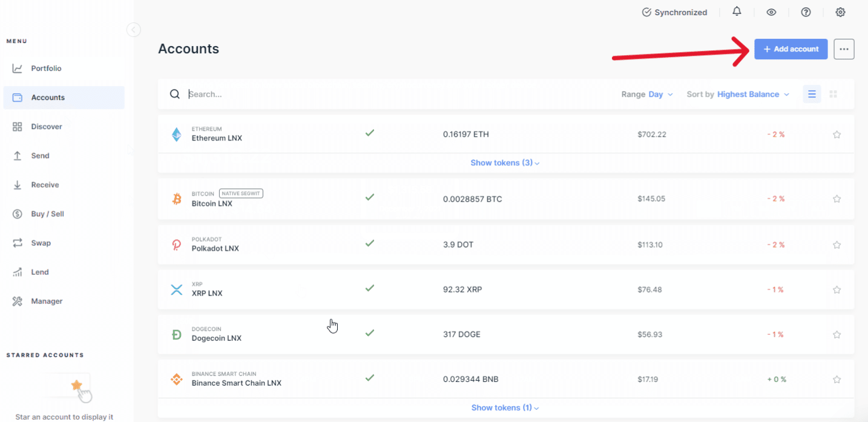The width and height of the screenshot is (868, 422).
Task: Switch to grid view layout
Action: 833,94
